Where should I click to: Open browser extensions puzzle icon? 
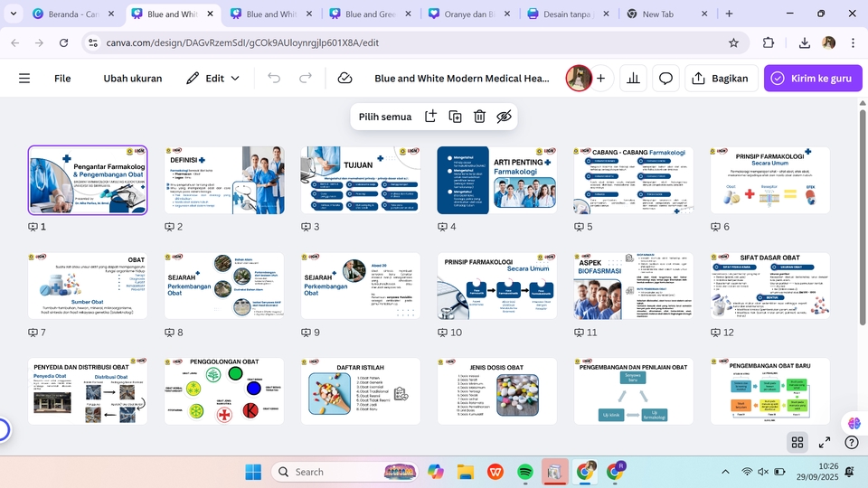769,42
